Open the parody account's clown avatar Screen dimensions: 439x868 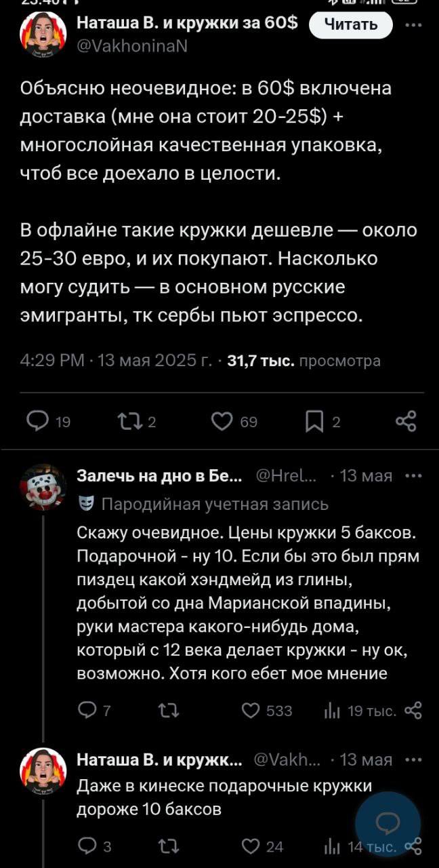[42, 487]
